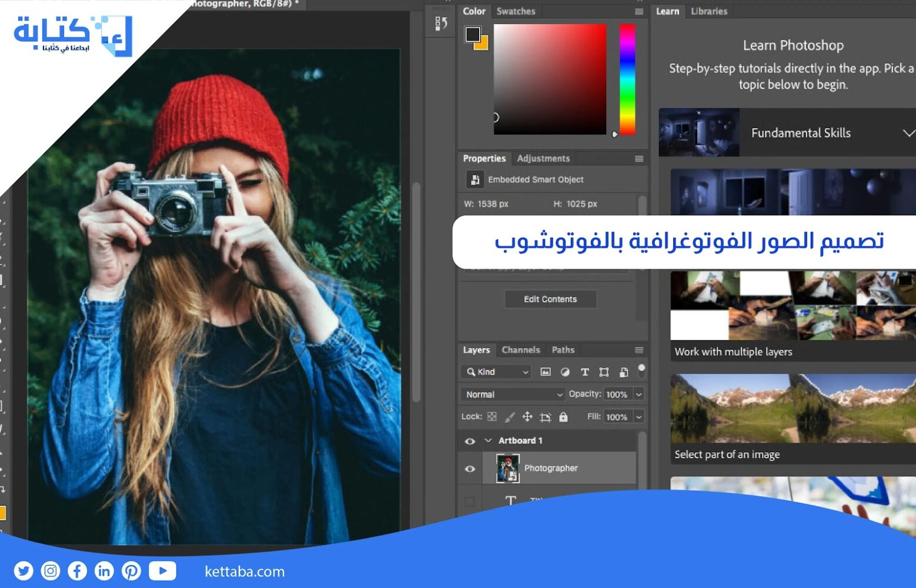This screenshot has height=588, width=916.
Task: Click the foreground black color swatch
Action: 473,34
